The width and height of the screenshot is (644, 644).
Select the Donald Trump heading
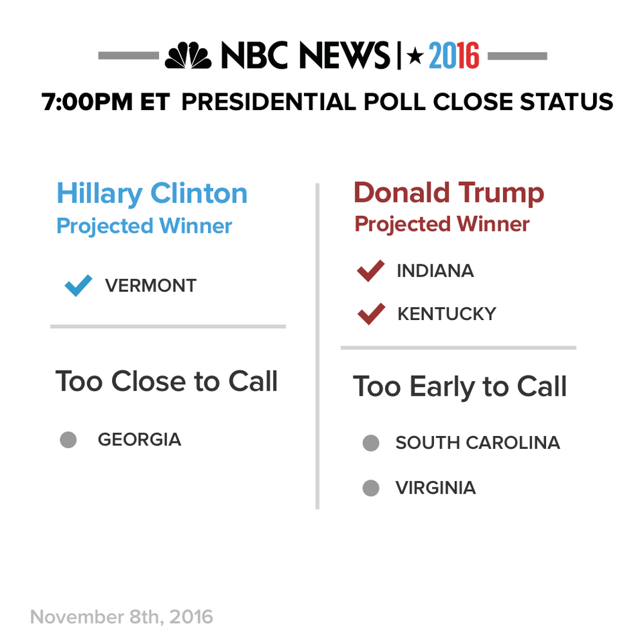(x=449, y=193)
